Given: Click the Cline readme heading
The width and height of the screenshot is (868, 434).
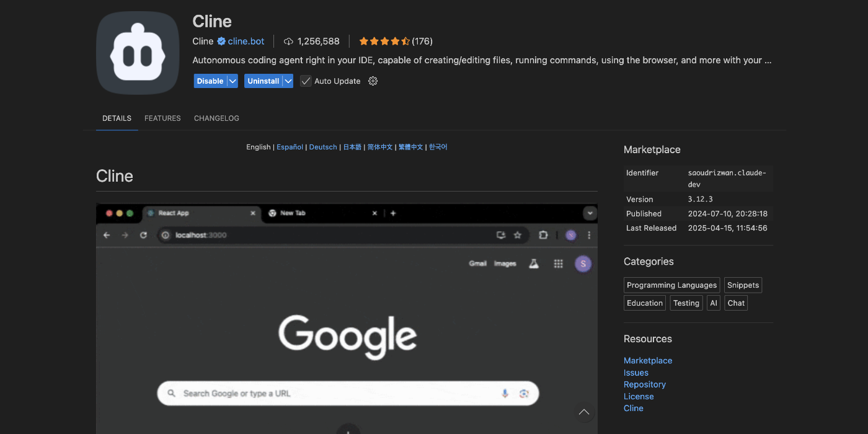Looking at the screenshot, I should (115, 176).
